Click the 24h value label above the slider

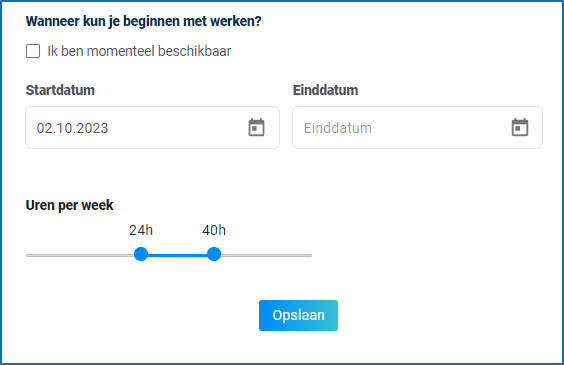(x=141, y=230)
